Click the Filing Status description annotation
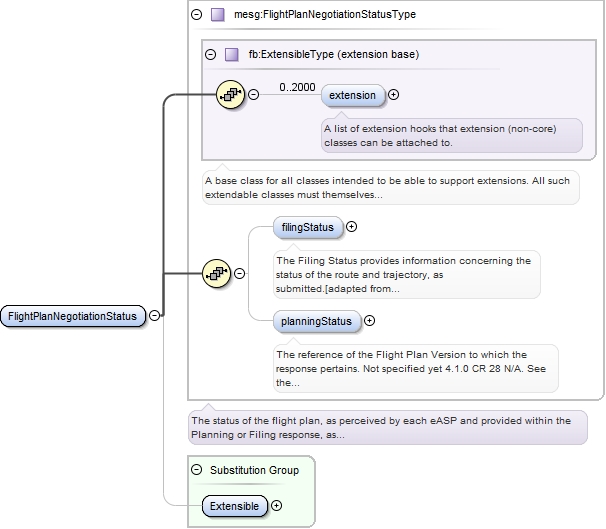 [407, 274]
